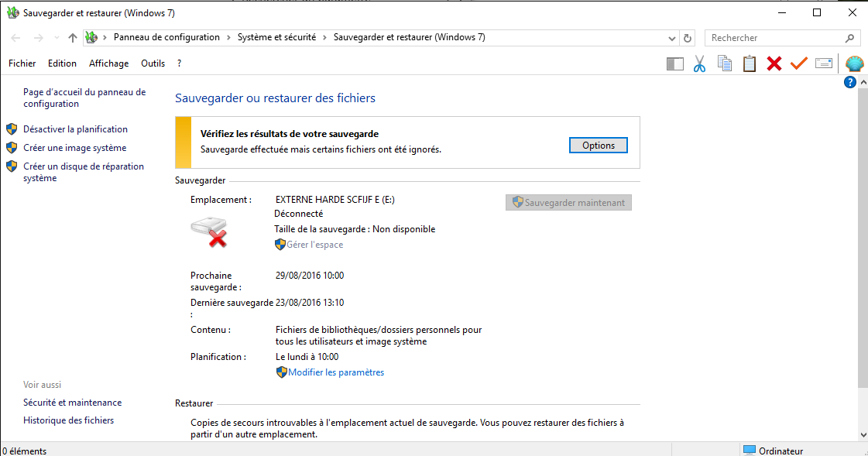Image resolution: width=868 pixels, height=456 pixels.
Task: Open the ? help menu
Action: (180, 63)
